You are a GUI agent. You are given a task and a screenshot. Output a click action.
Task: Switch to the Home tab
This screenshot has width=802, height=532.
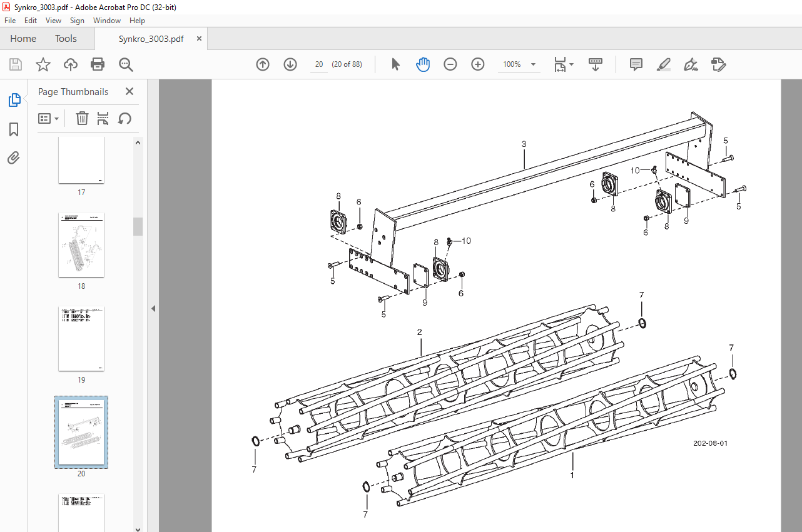23,39
